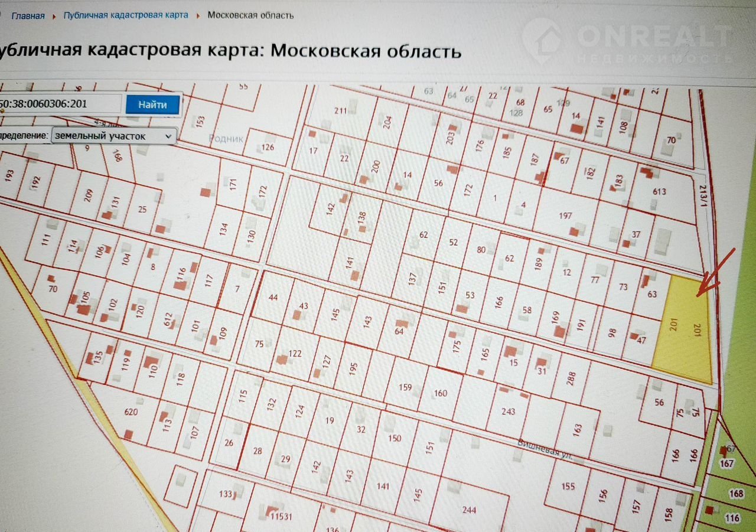The height and width of the screenshot is (532, 756).
Task: Select the red building in parcel 122
Action: click(282, 359)
